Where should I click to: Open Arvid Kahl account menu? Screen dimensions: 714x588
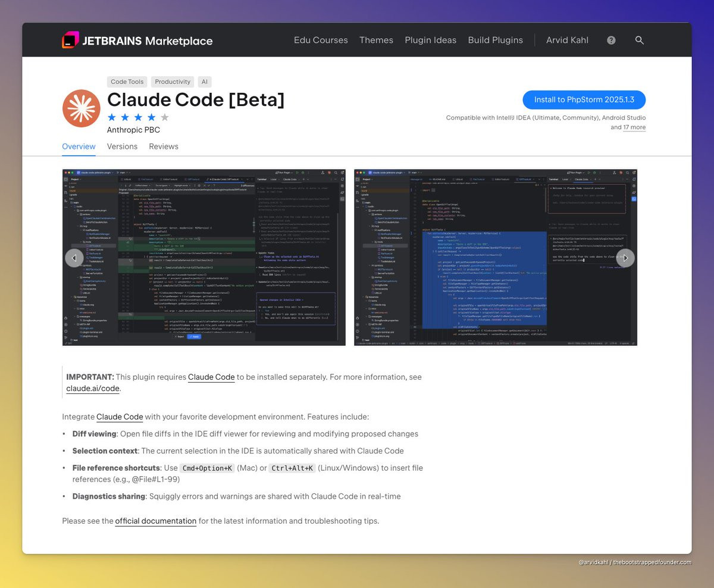(567, 40)
